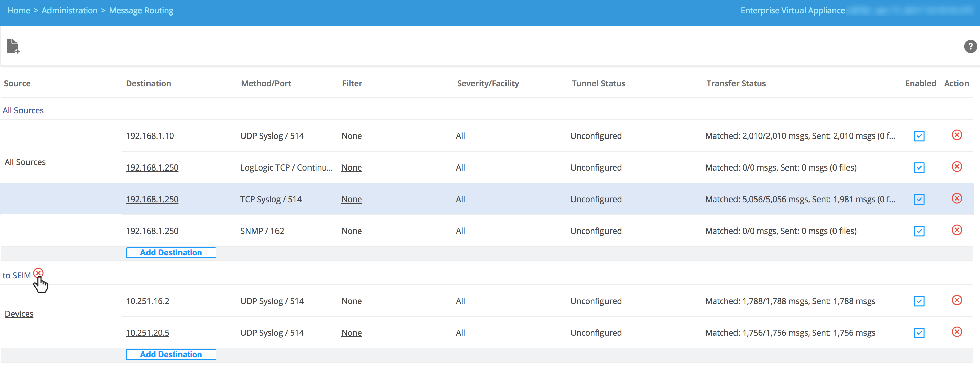Open the None filter link for 10.251.20.5

(351, 333)
